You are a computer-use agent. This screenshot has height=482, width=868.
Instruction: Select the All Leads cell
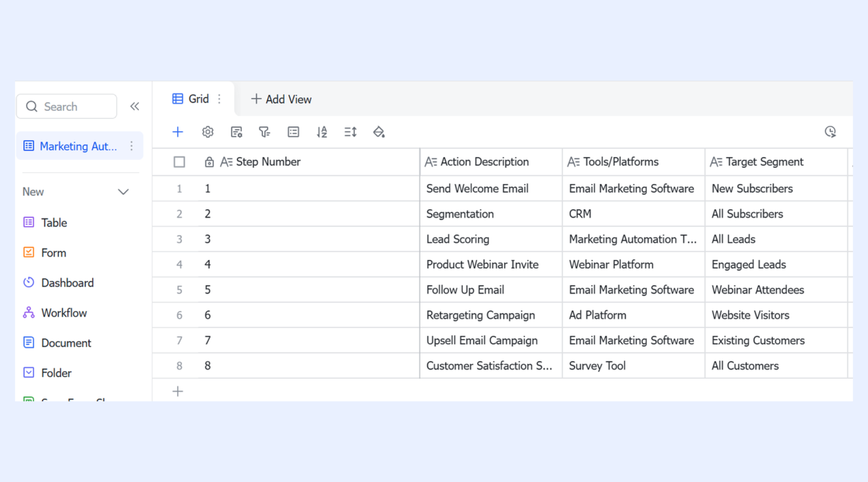pos(776,239)
